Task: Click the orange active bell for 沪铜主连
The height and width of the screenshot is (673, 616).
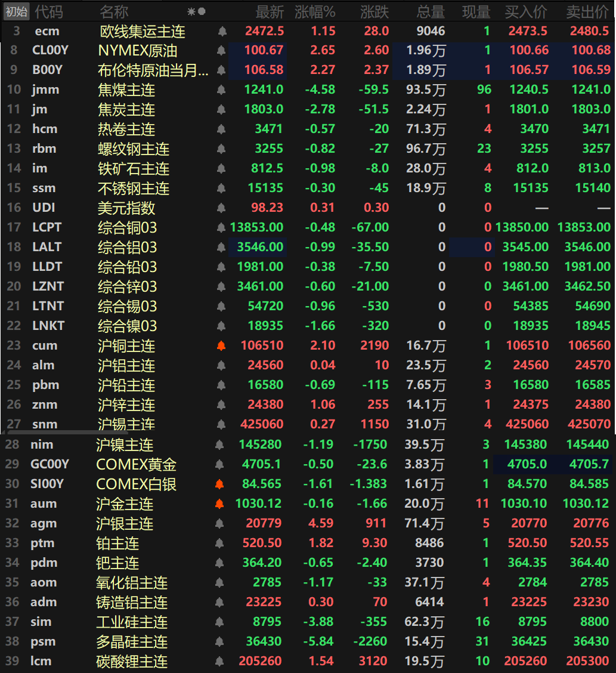Action: pyautogui.click(x=221, y=346)
